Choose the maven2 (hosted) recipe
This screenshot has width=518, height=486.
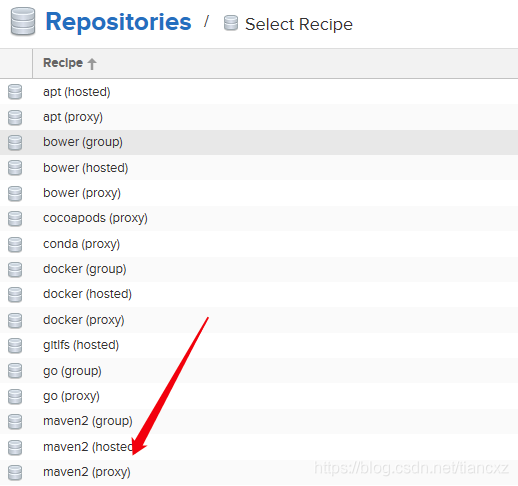(88, 447)
